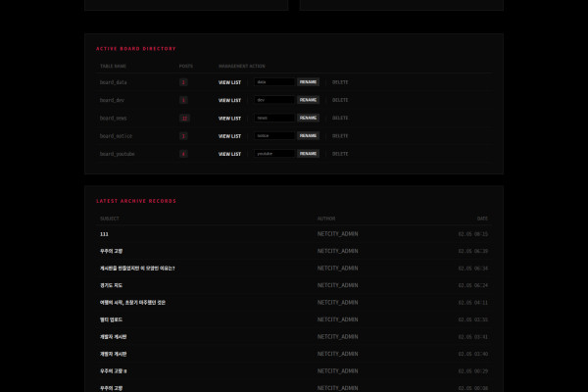Open VIEW LIST for board_data
This screenshot has width=588, height=392.
coord(229,82)
